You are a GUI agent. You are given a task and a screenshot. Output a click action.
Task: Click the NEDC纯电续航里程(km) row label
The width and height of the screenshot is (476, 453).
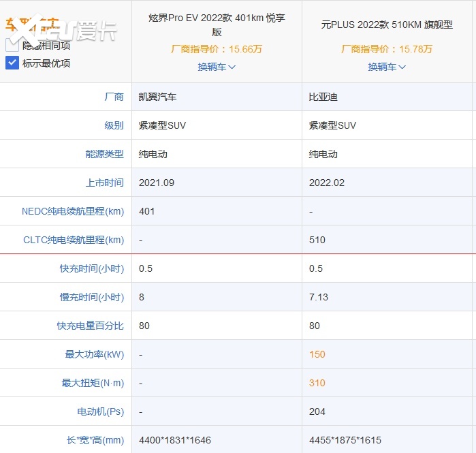coord(73,211)
